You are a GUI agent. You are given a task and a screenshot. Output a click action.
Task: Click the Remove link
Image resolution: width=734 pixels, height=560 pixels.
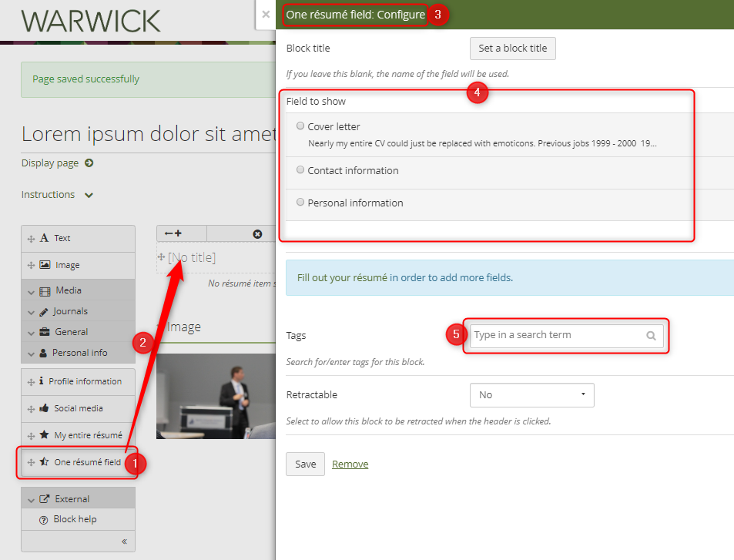[x=350, y=464]
